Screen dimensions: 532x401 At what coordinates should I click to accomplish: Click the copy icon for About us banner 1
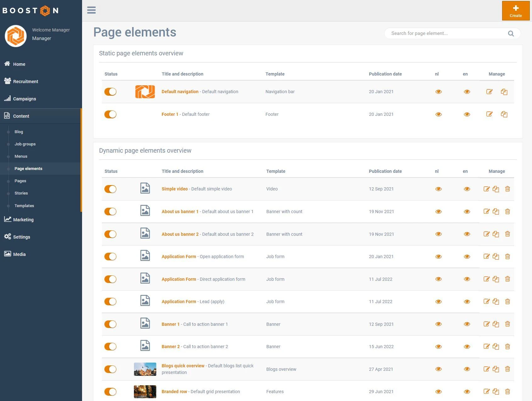click(496, 212)
